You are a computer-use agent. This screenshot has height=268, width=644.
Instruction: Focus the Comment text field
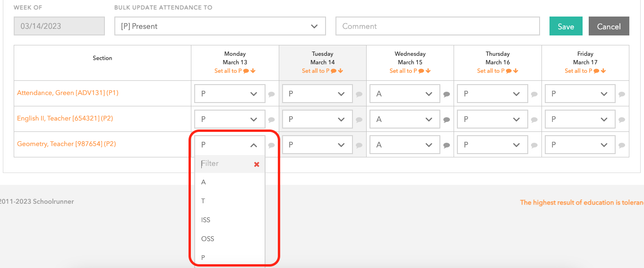pyautogui.click(x=437, y=26)
